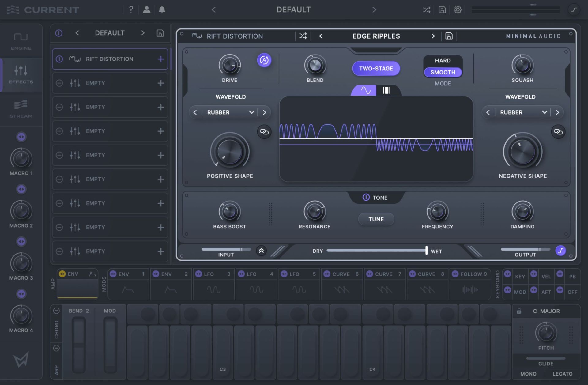Save the EDGE RIPPLES preset

click(x=449, y=36)
